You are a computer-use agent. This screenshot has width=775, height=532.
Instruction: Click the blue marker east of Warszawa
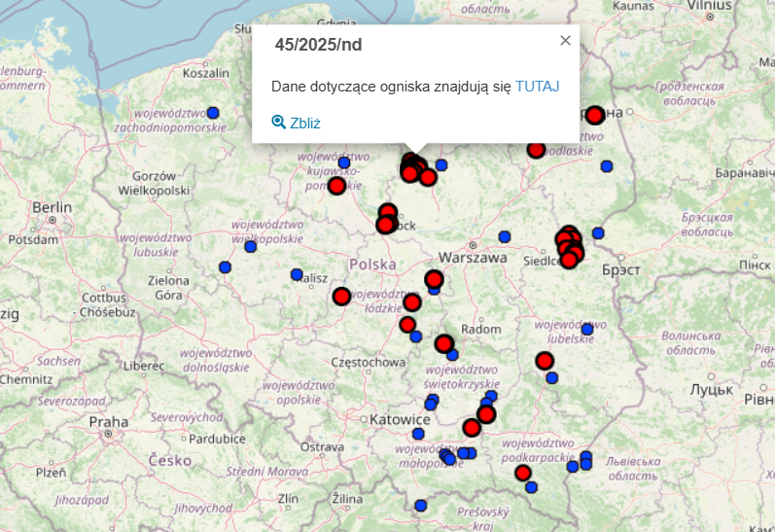[x=505, y=236]
